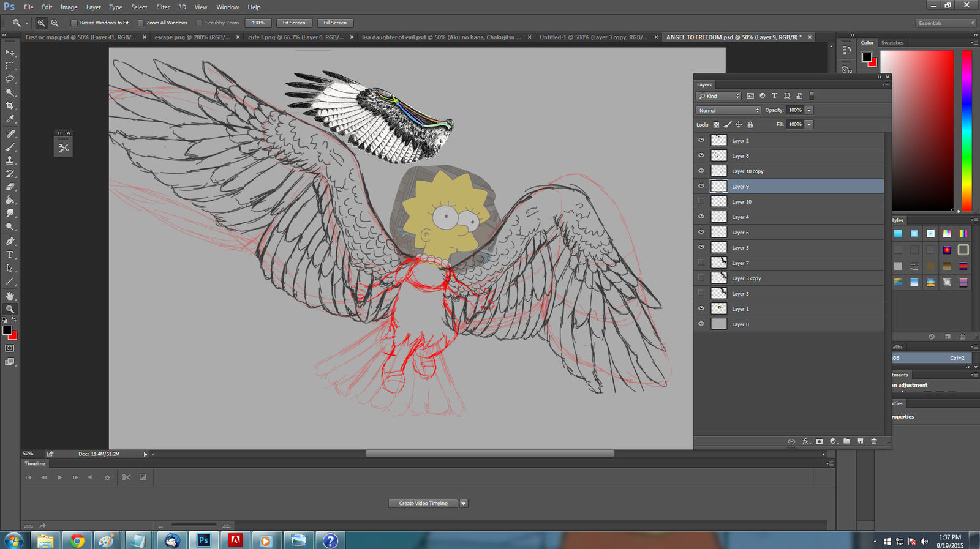Open Layers panel flyout menu
The height and width of the screenshot is (549, 980).
[x=886, y=84]
